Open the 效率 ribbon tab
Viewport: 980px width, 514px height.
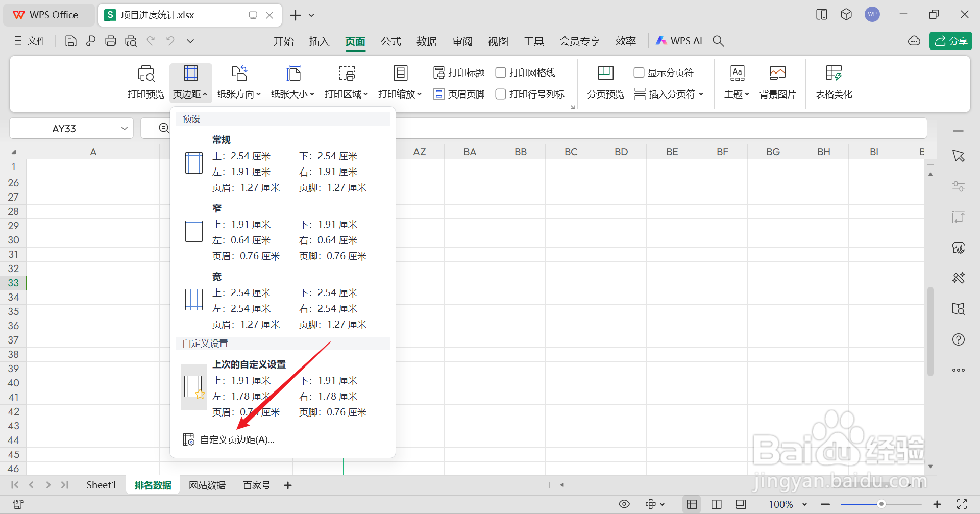click(626, 41)
